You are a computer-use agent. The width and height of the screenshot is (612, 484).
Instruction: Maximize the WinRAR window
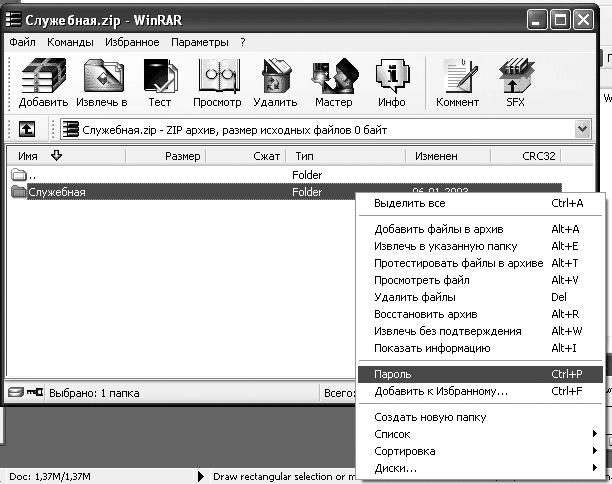point(560,20)
